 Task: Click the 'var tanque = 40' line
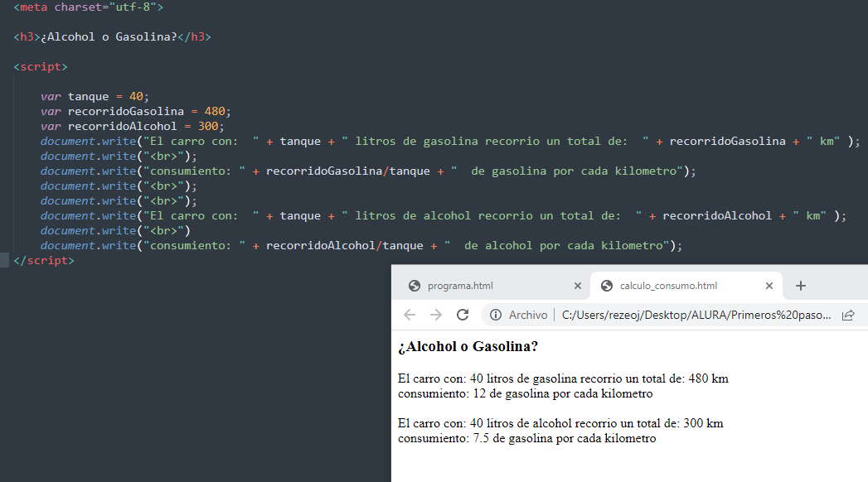coord(95,97)
